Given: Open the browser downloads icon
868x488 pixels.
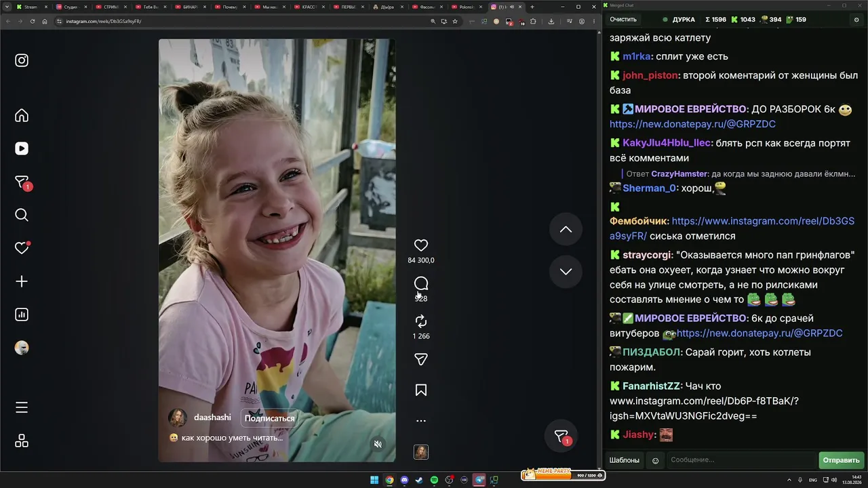Looking at the screenshot, I should coord(551,21).
